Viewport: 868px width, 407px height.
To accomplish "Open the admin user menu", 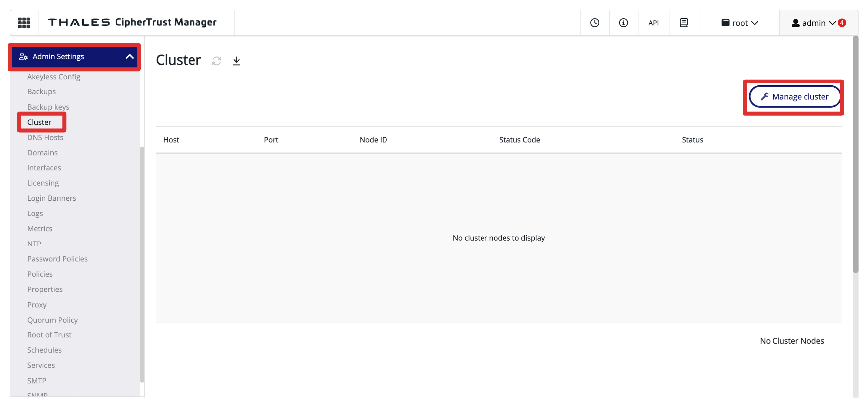I will pyautogui.click(x=813, y=23).
